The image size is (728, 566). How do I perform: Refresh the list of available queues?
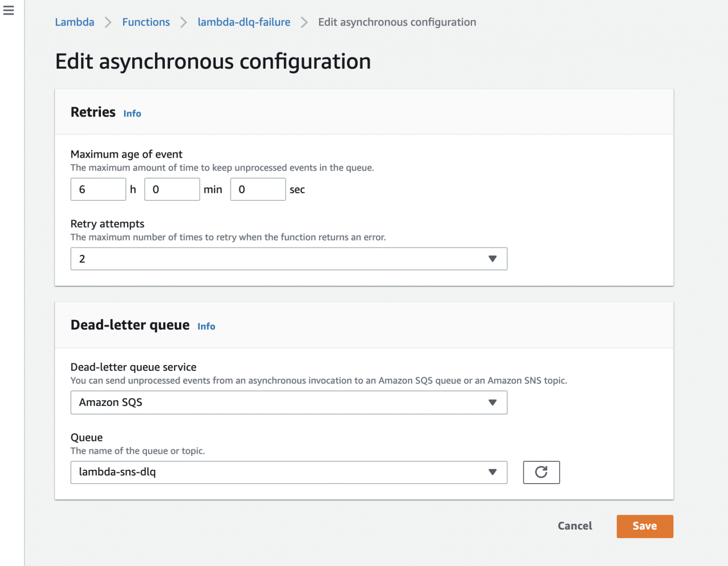(x=541, y=472)
